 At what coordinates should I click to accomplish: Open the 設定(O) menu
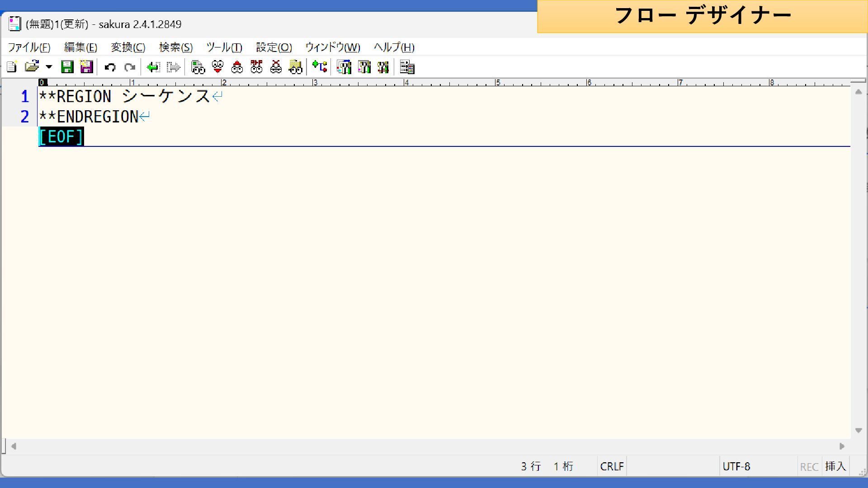pos(274,47)
